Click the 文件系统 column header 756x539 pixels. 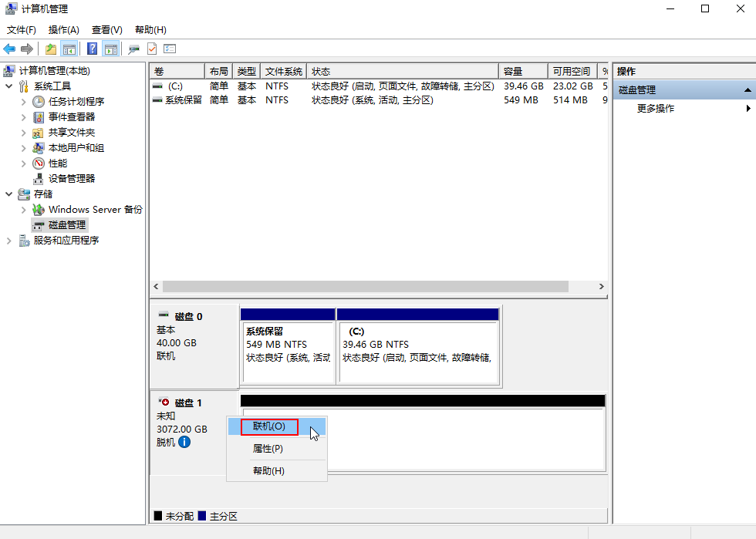284,72
